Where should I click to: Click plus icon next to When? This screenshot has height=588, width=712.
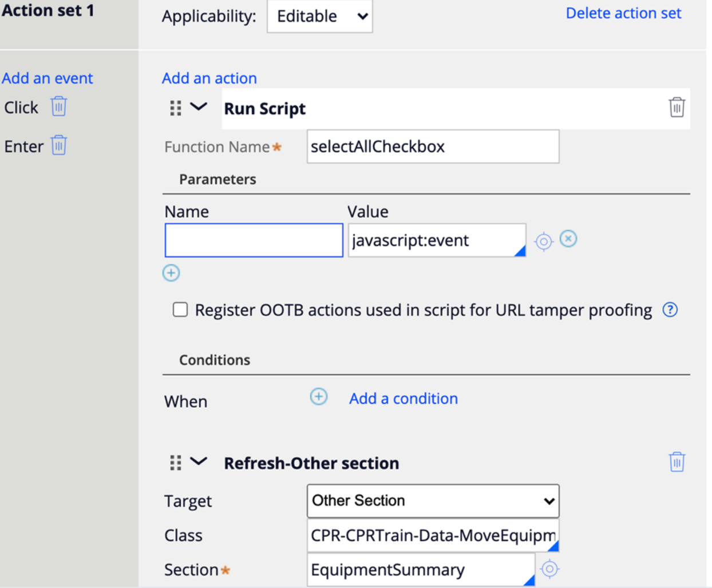tap(319, 397)
